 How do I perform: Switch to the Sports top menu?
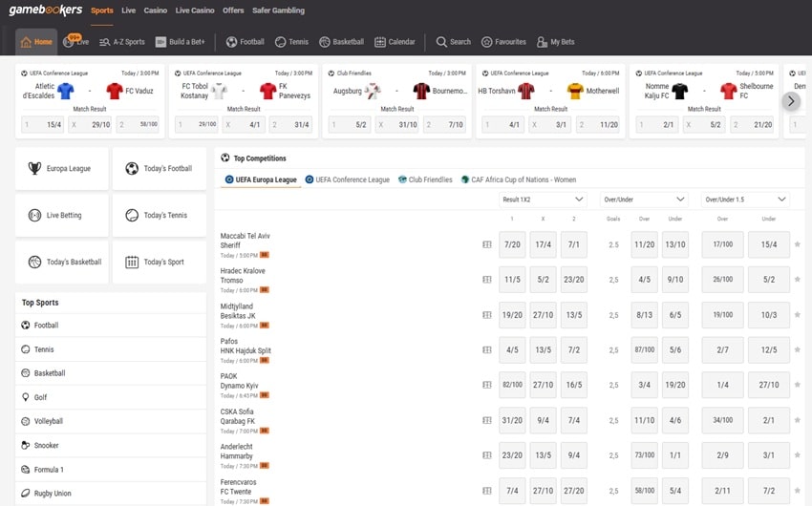(x=102, y=11)
